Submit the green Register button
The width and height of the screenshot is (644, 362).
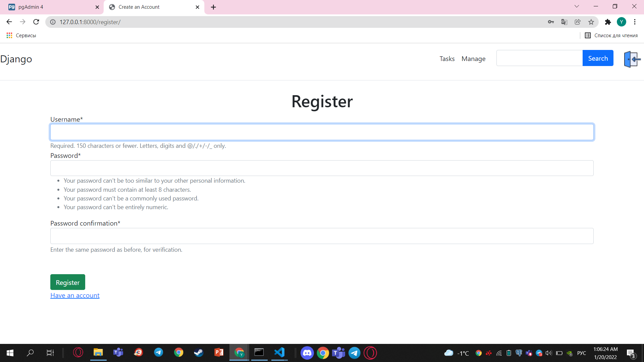[68, 282]
